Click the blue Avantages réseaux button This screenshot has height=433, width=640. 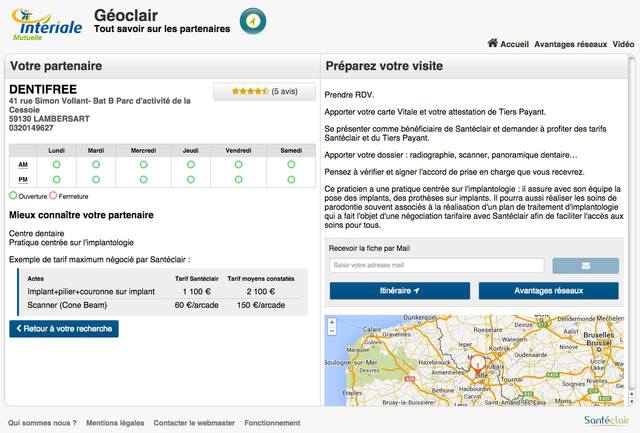(549, 291)
